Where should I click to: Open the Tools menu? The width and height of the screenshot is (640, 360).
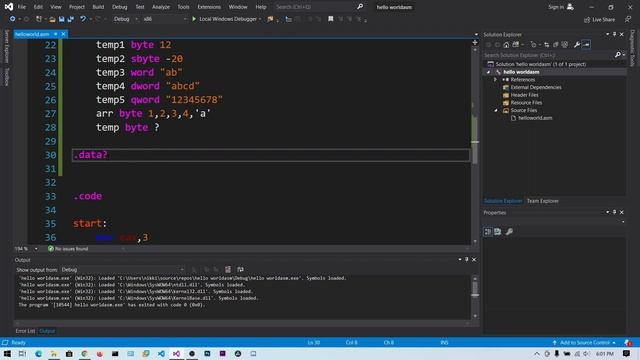click(183, 7)
